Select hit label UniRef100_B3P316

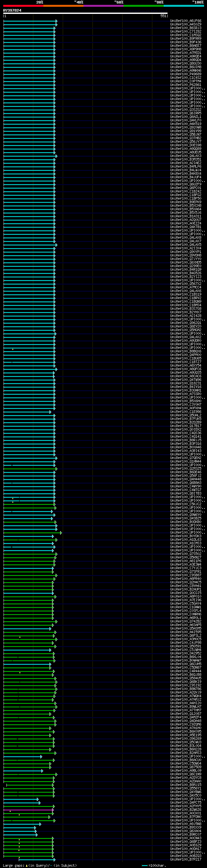tap(186, 444)
